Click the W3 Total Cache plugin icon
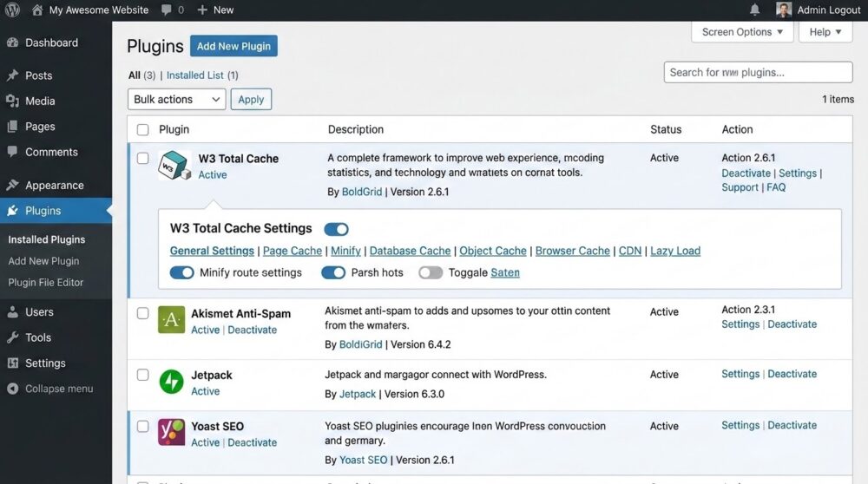The image size is (868, 484). click(x=174, y=166)
